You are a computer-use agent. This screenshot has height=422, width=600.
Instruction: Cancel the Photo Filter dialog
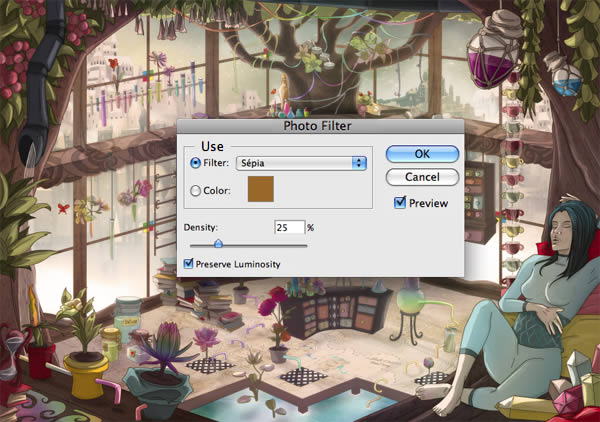[422, 177]
